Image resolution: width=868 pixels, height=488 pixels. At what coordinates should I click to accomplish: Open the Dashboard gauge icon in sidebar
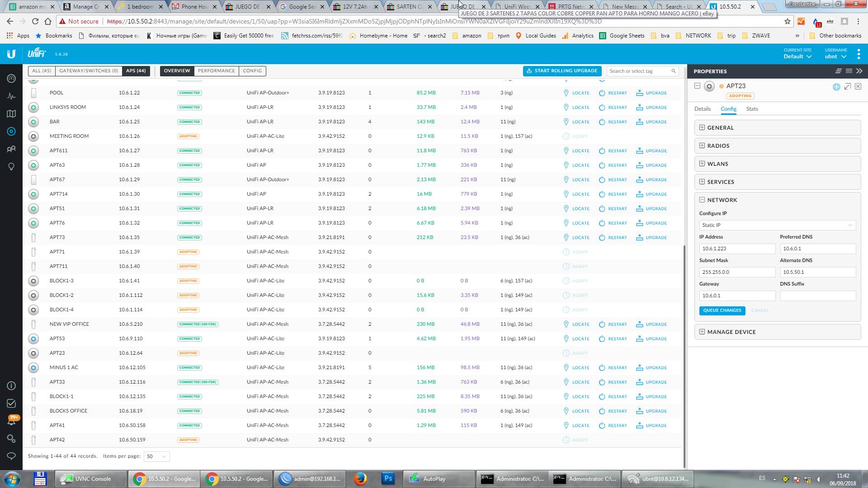[11, 78]
